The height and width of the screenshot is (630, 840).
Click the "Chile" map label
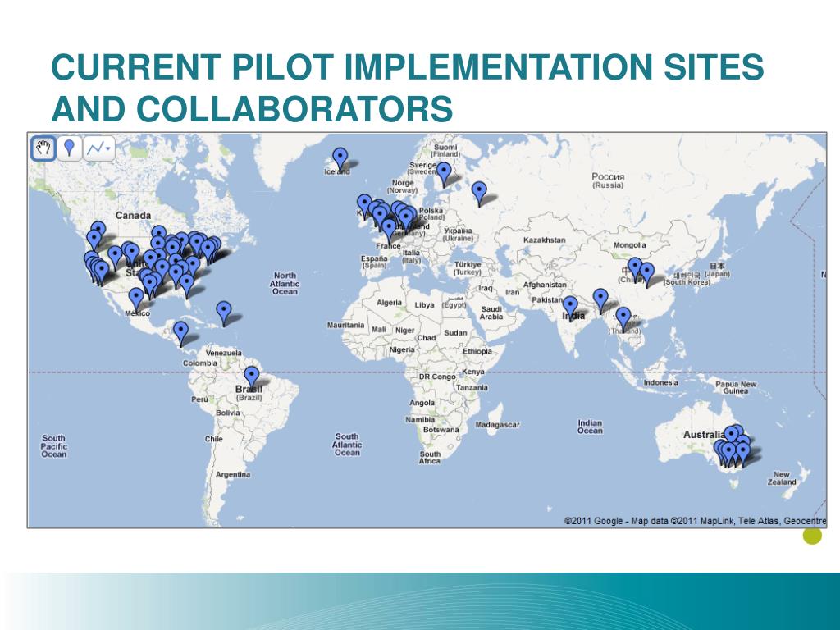click(x=213, y=439)
